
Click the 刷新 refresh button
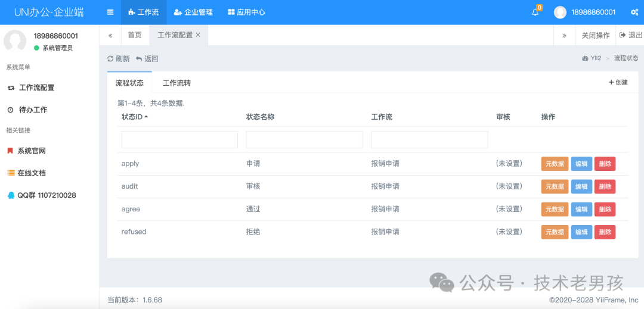coord(119,58)
